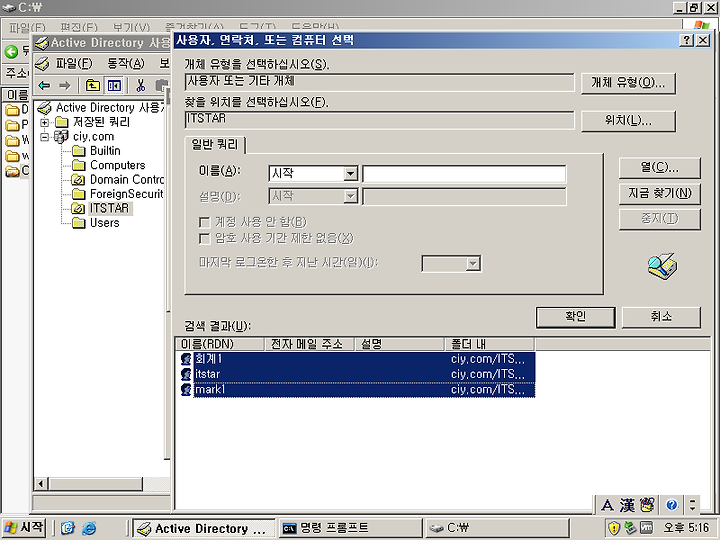Click user icon beside itstar result
Image resolution: width=720 pixels, height=540 pixels.
pos(186,374)
